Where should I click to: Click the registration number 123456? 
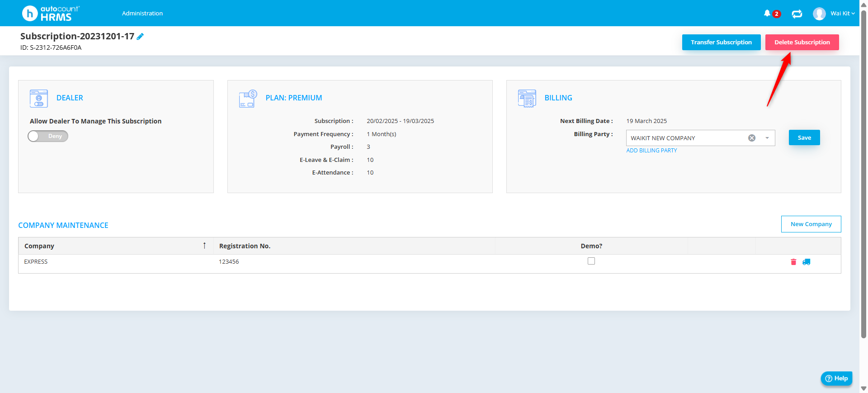pos(229,262)
